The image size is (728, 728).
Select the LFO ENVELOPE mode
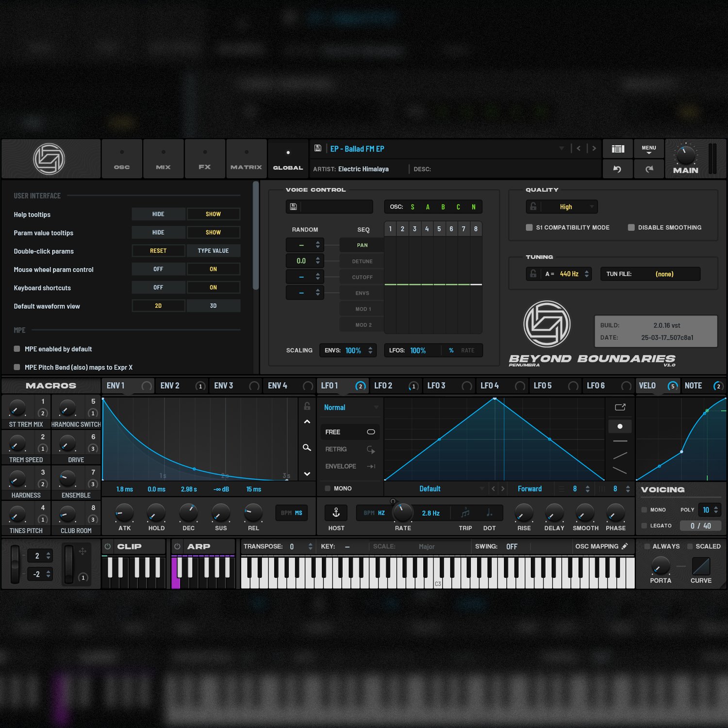pos(350,466)
